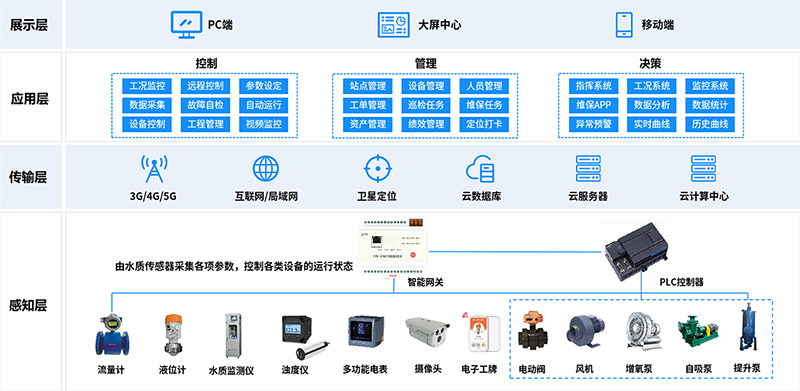The image size is (800, 391).
Task: Select the 3G/4G/5G antenna tower icon
Action: (154, 168)
